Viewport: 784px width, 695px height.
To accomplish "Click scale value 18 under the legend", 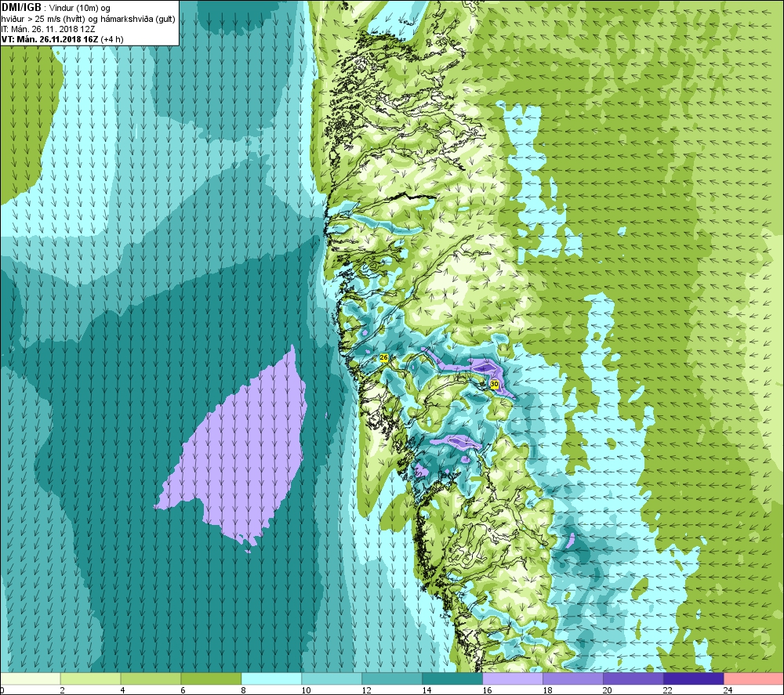I will click(547, 690).
